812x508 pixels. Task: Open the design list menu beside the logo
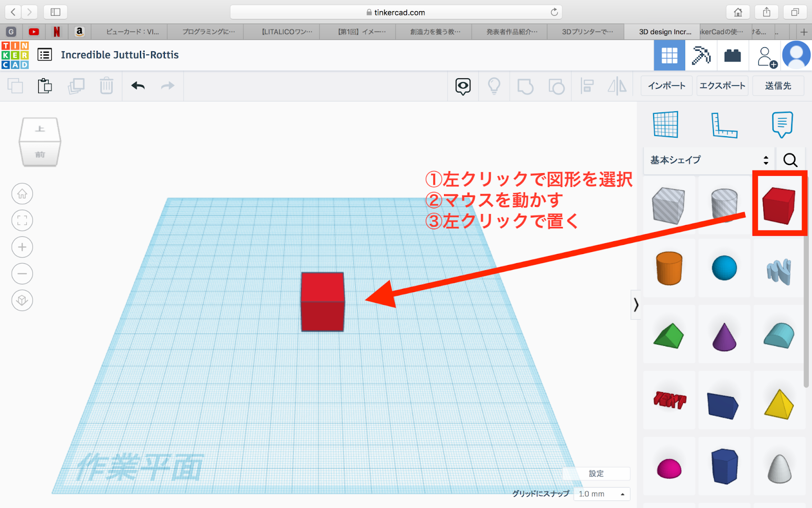pyautogui.click(x=44, y=55)
